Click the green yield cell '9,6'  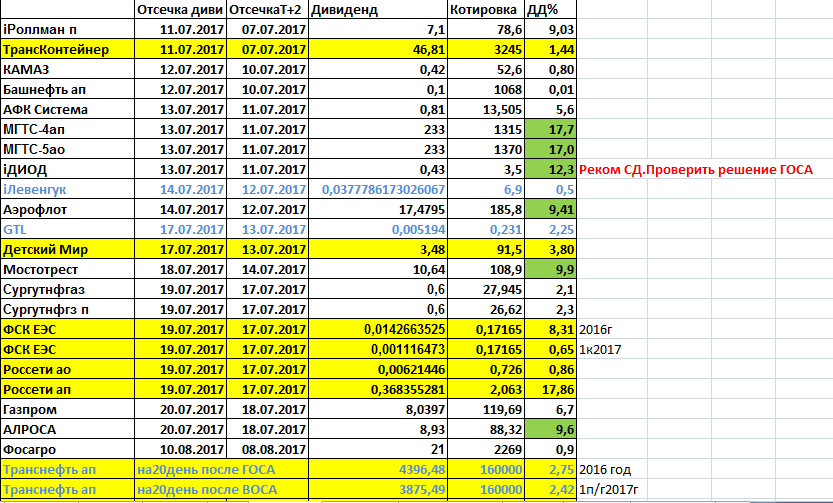coord(550,429)
